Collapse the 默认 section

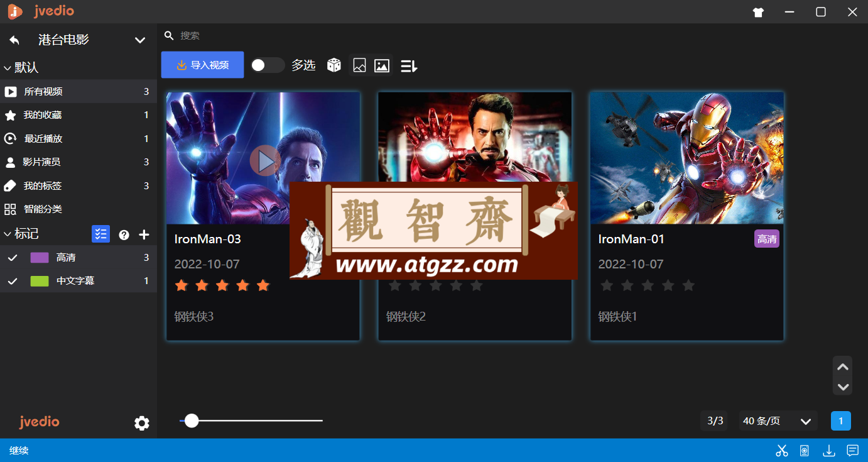pyautogui.click(x=8, y=68)
